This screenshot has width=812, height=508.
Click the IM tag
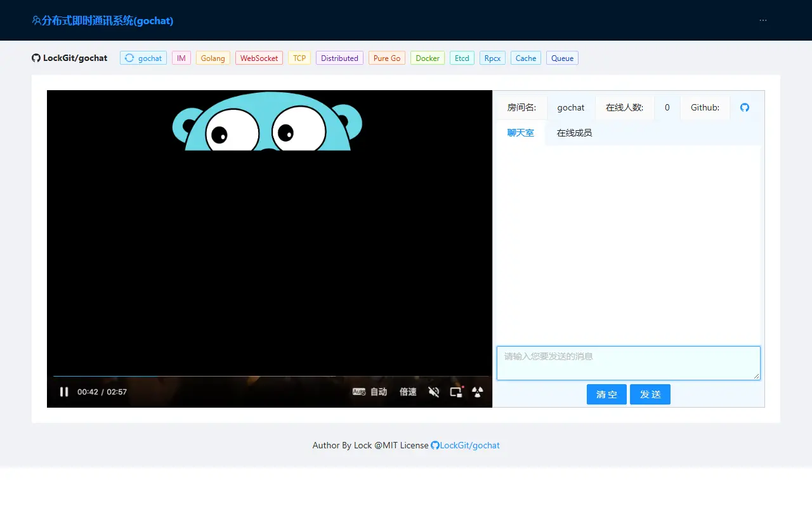181,58
